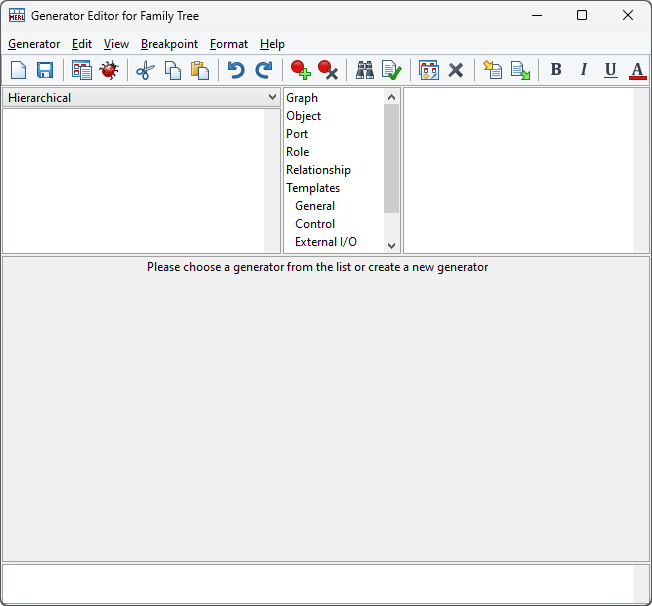
Task: Open the font color picker
Action: point(637,70)
